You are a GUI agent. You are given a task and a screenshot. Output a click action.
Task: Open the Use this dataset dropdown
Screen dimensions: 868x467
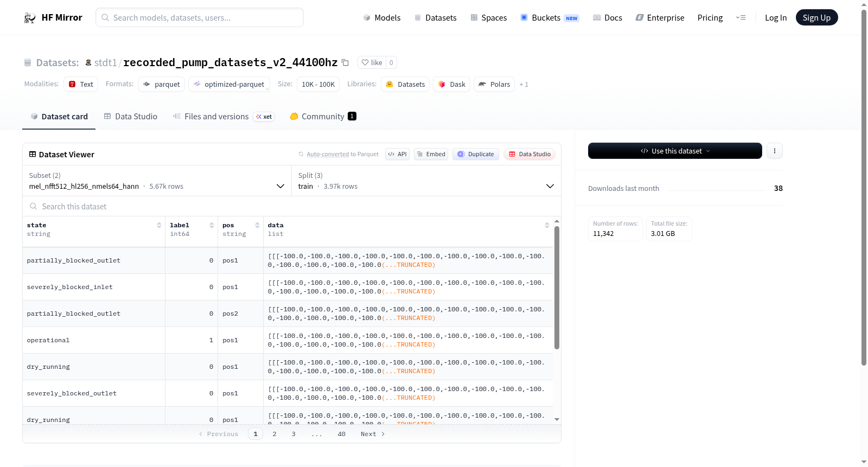(675, 151)
